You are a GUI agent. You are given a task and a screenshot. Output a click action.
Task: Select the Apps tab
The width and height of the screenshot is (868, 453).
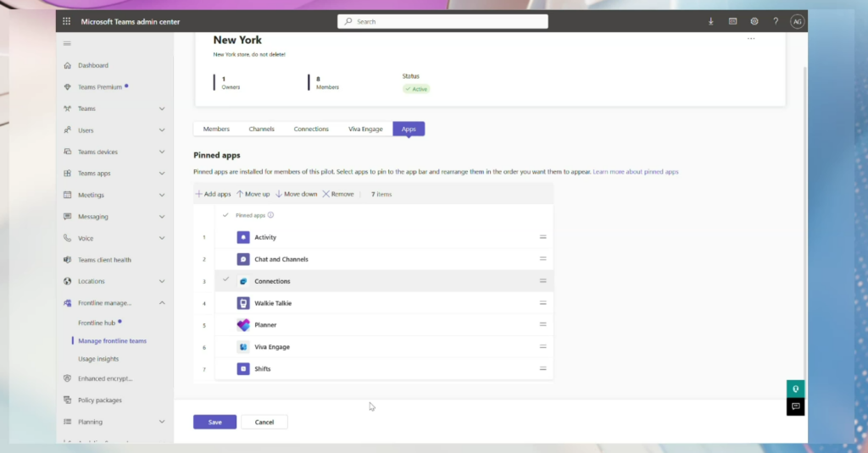[x=409, y=129]
